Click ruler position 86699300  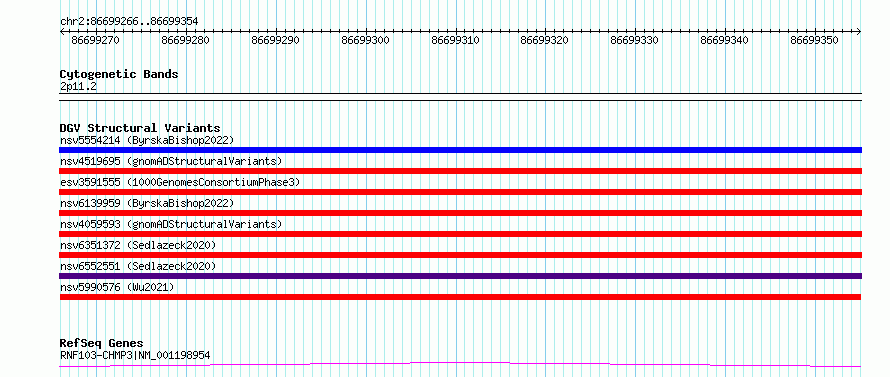point(365,40)
